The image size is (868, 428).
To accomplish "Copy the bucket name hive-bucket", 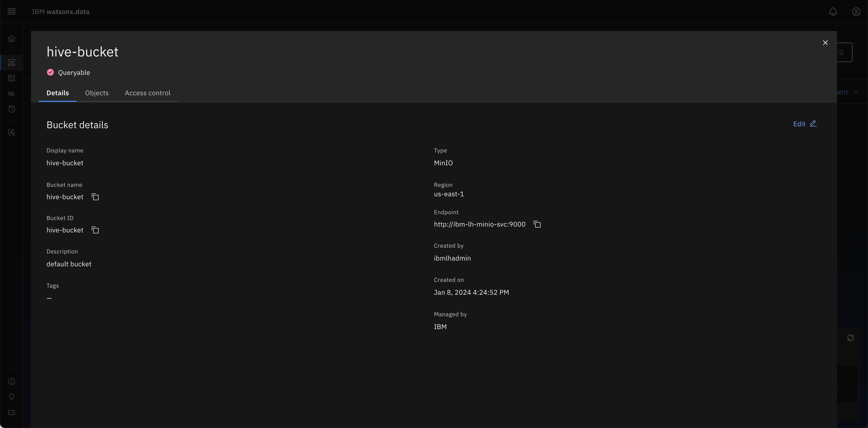I will [x=95, y=197].
